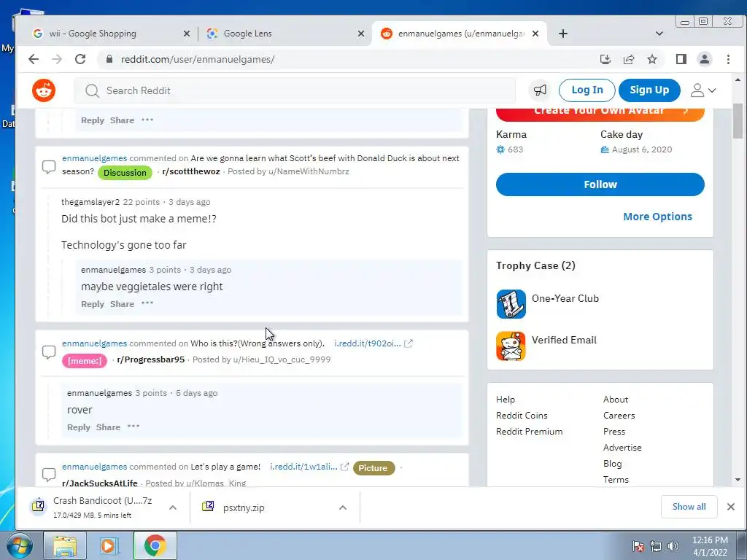The height and width of the screenshot is (560, 747).
Task: Click the scrollbar down arrow
Action: pos(738,480)
